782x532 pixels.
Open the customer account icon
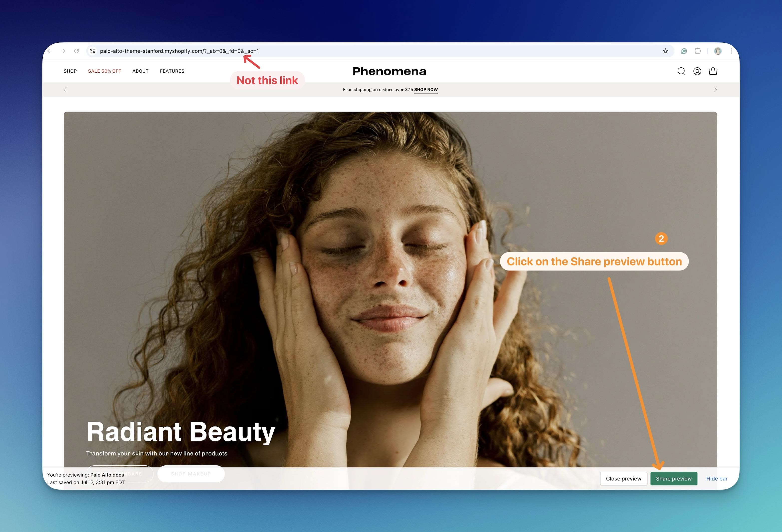(697, 71)
